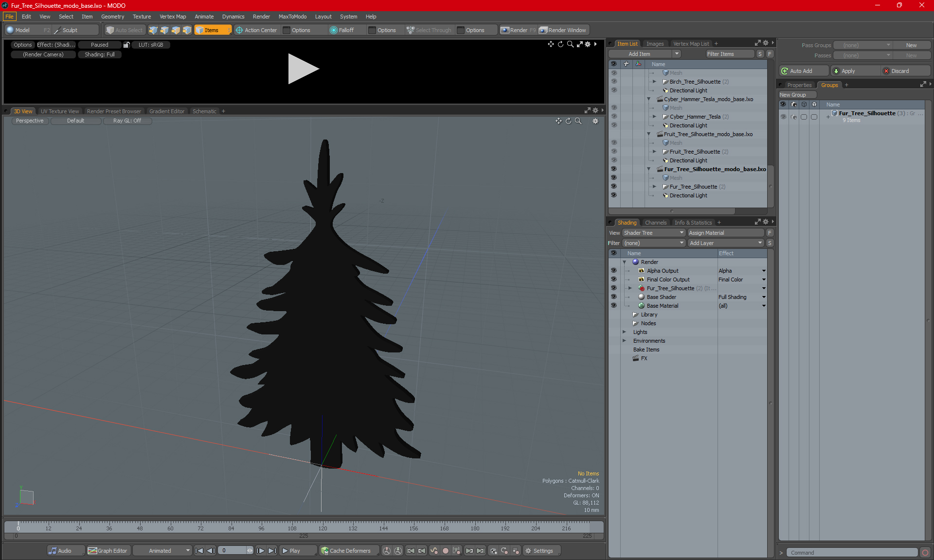Viewport: 934px width, 560px height.
Task: Collapse the Render node in Shader Tree
Action: tap(625, 262)
